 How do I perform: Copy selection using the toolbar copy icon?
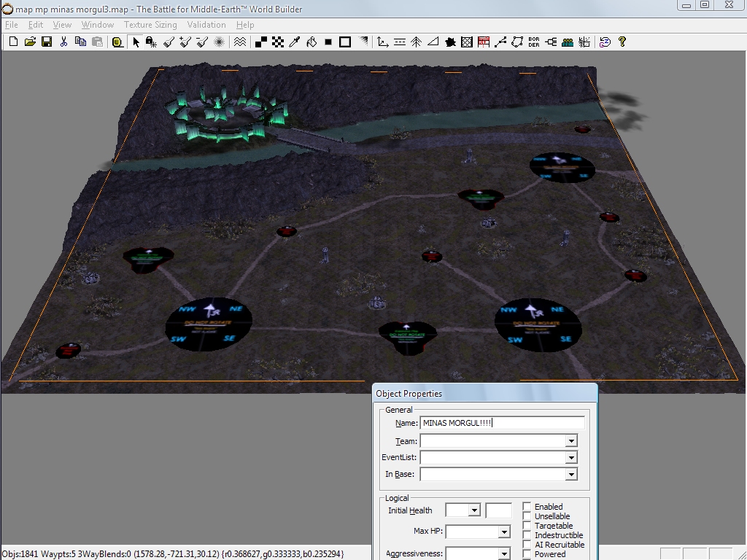(80, 42)
